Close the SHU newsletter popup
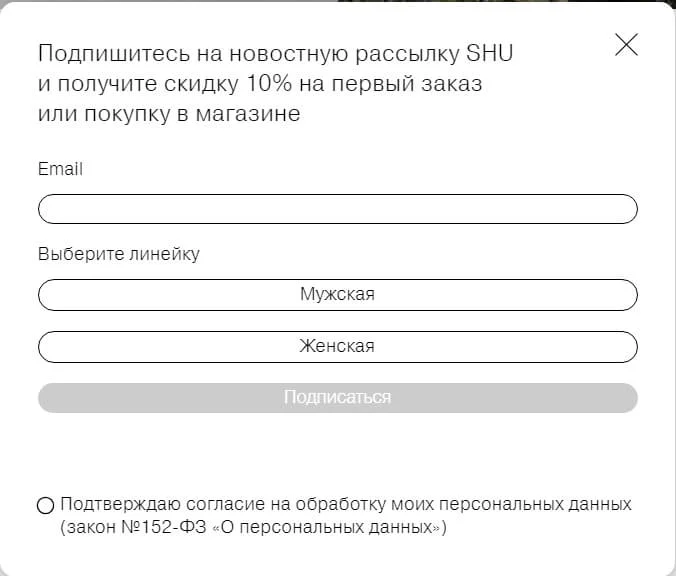Image resolution: width=676 pixels, height=576 pixels. (x=626, y=45)
